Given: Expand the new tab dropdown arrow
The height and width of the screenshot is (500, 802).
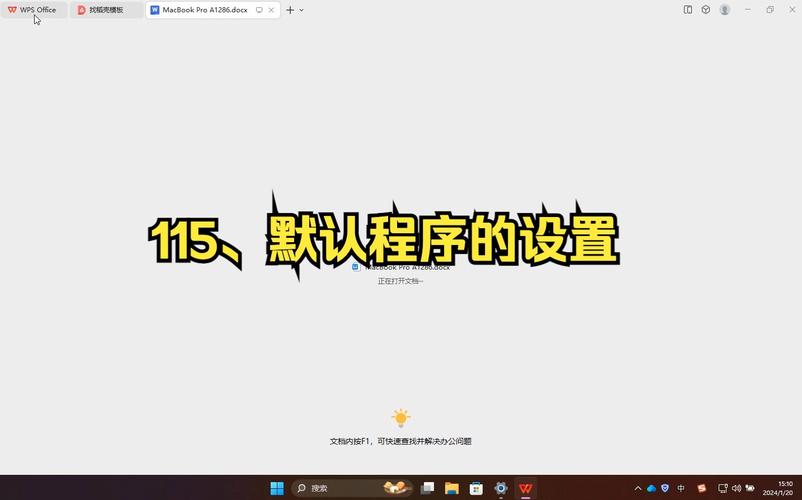Looking at the screenshot, I should pos(302,10).
